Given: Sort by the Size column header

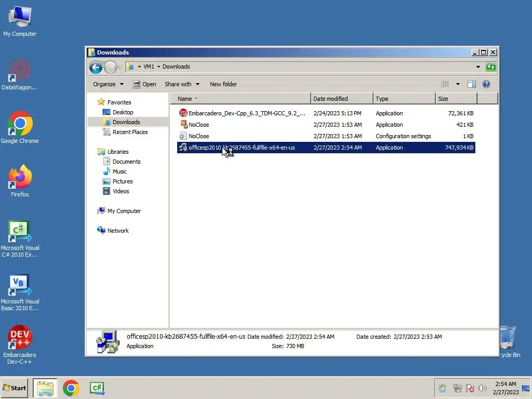Looking at the screenshot, I should (x=456, y=99).
